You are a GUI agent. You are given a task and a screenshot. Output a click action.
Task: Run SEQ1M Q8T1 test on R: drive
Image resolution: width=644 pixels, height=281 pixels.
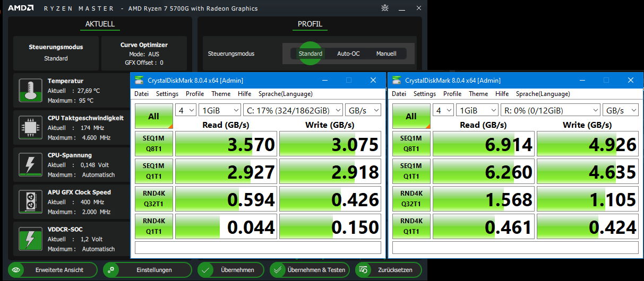411,144
